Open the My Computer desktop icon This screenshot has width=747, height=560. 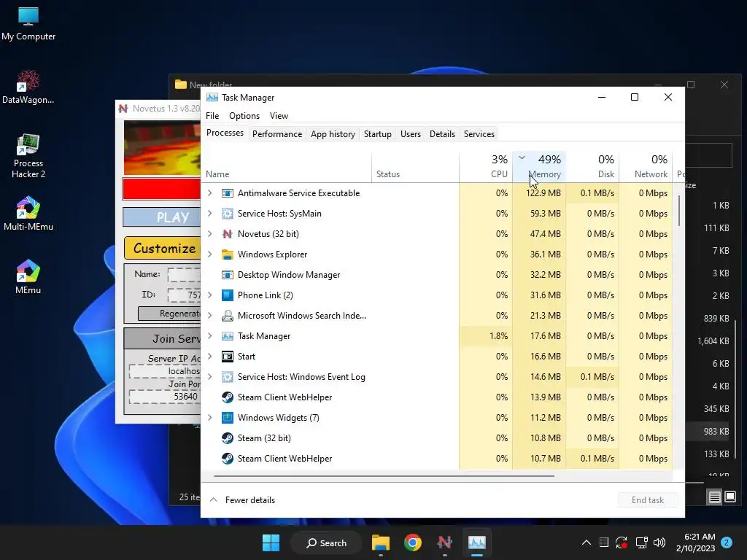(x=28, y=23)
